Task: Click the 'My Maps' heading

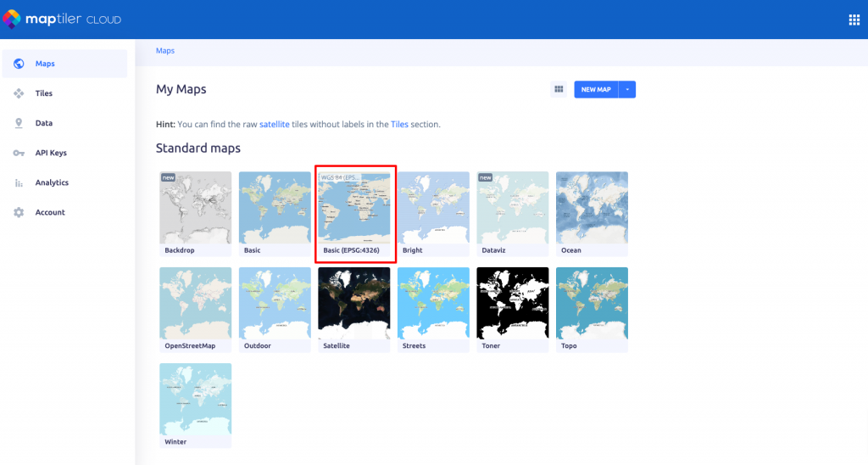Action: coord(181,89)
